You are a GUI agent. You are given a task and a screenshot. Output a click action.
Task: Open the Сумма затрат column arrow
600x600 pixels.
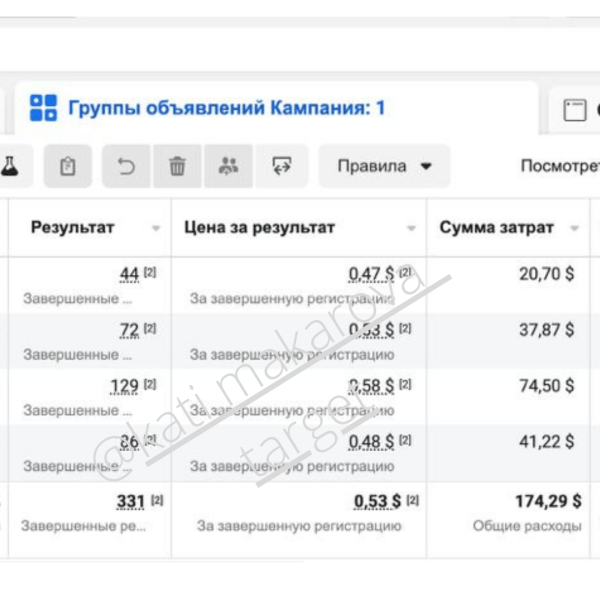click(574, 228)
